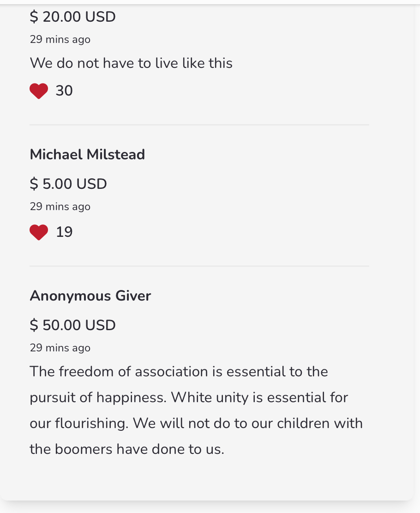Image resolution: width=420 pixels, height=513 pixels.
Task: Click the line "the boomers have done to us."
Action: point(127,449)
